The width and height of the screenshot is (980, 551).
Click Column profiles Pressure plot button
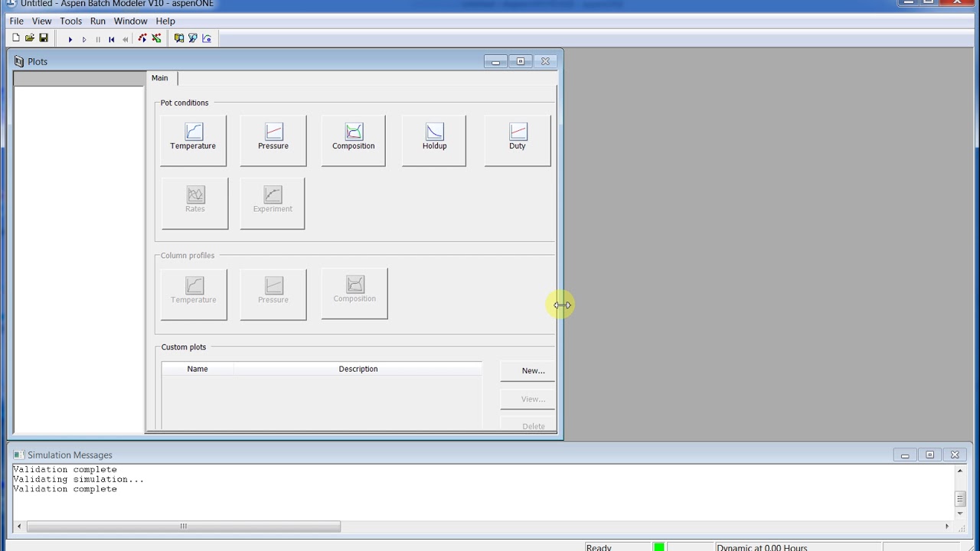point(273,294)
